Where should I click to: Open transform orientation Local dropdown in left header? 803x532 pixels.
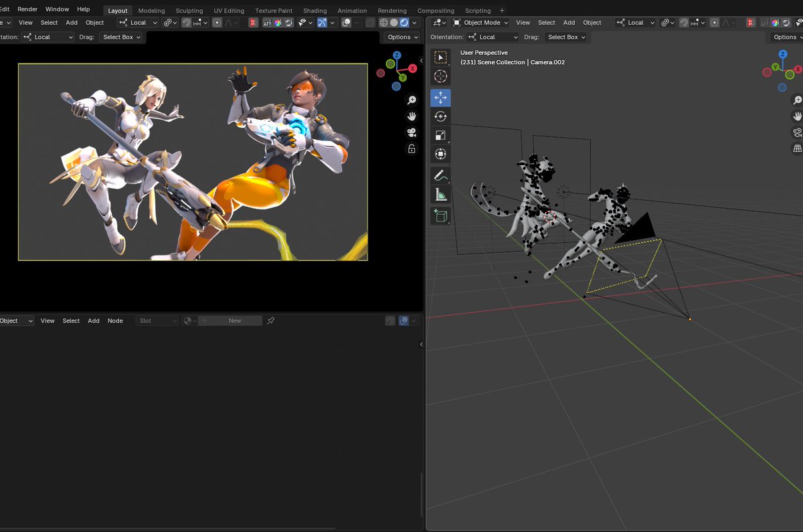tap(138, 23)
